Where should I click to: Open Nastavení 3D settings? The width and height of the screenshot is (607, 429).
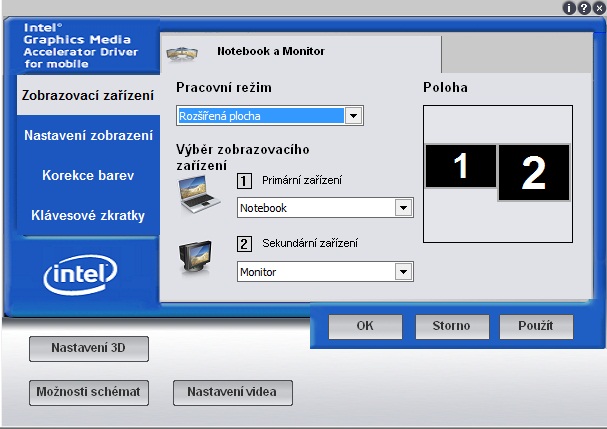(x=89, y=348)
